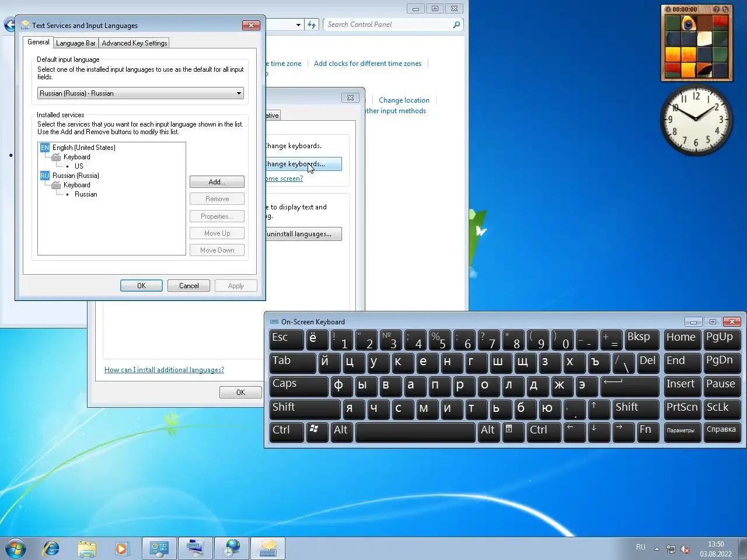
Task: Click the left arrow key on keyboard
Action: coord(574,432)
